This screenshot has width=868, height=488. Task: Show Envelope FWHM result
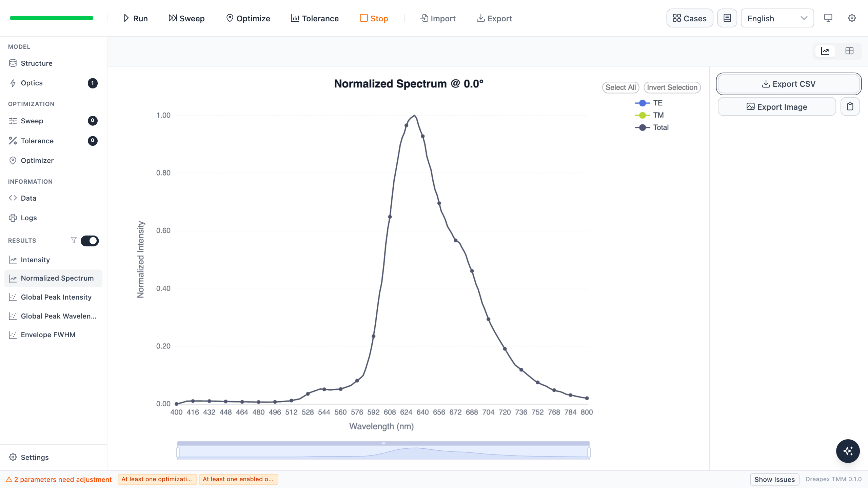(x=53, y=335)
